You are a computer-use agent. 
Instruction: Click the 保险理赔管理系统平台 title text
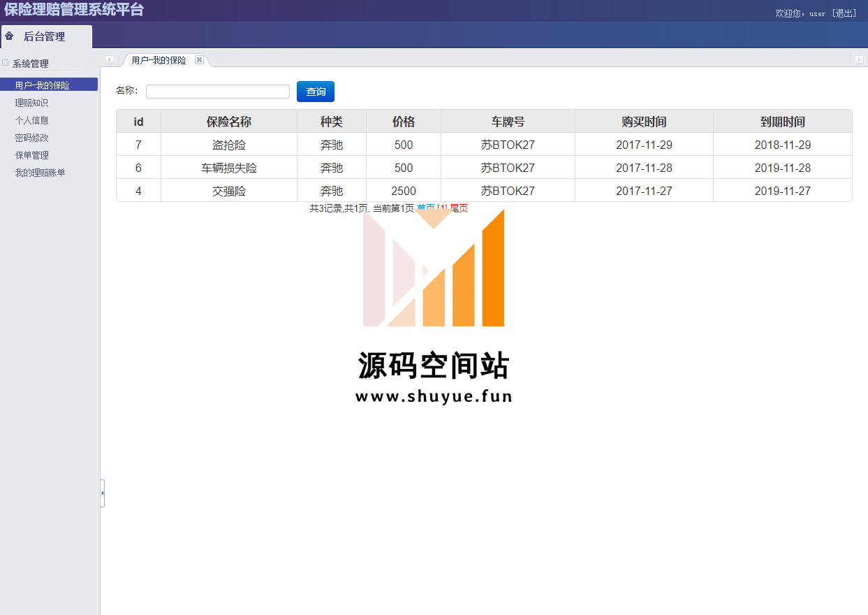(74, 10)
